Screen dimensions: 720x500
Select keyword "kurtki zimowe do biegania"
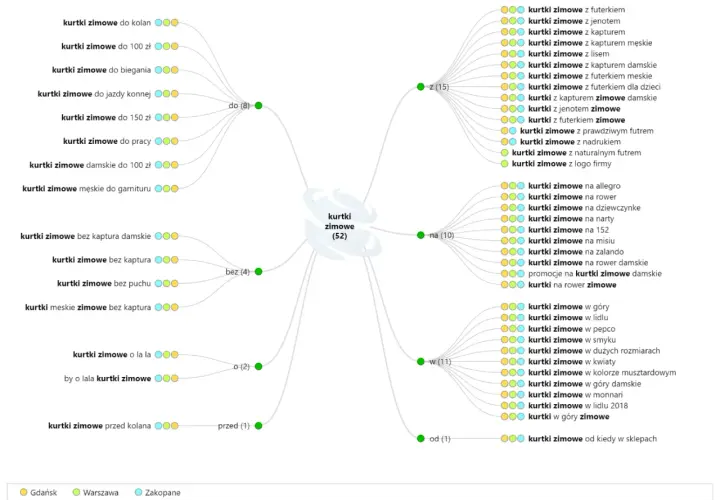point(101,70)
